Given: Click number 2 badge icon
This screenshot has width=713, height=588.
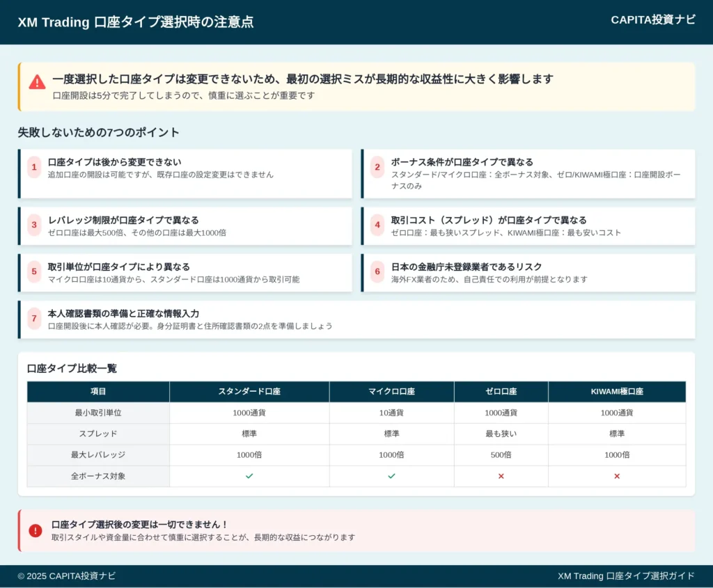Looking at the screenshot, I should pos(377,167).
